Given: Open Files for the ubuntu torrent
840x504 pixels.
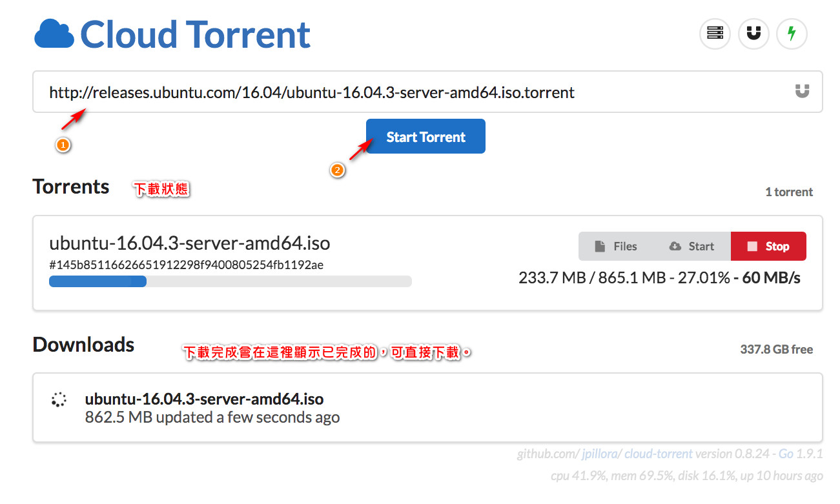Looking at the screenshot, I should pyautogui.click(x=616, y=246).
